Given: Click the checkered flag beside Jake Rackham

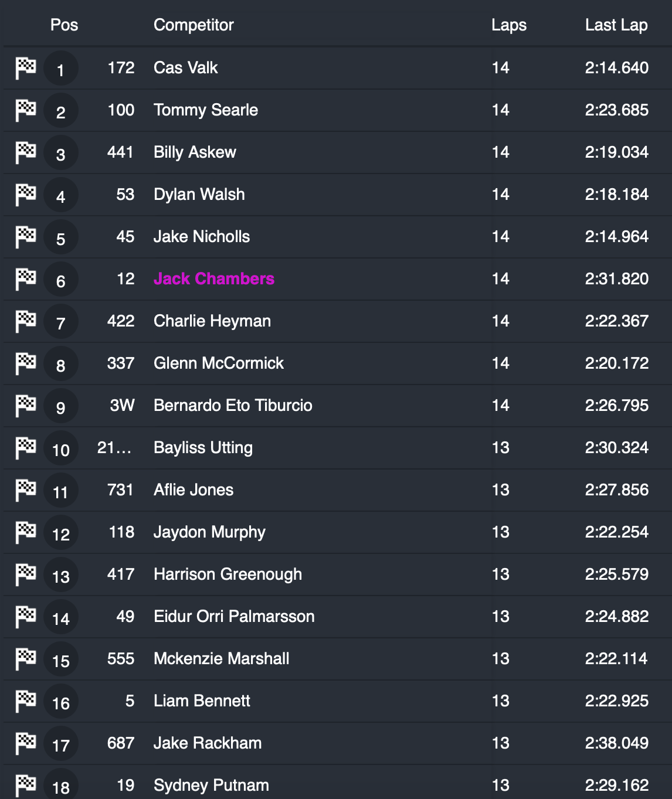Looking at the screenshot, I should [x=26, y=743].
